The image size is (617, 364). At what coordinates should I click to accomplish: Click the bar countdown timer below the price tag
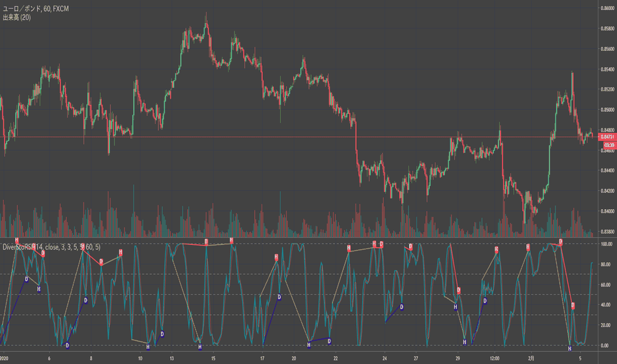click(609, 145)
